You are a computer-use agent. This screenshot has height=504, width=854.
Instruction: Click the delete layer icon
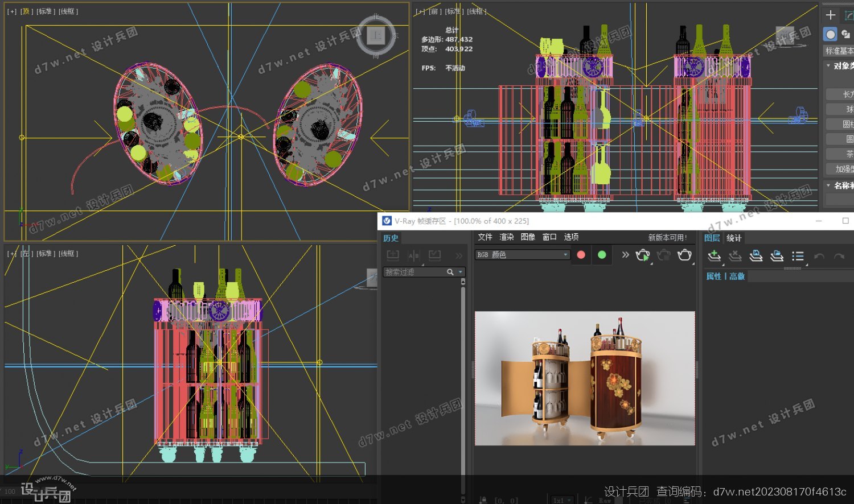coord(736,256)
